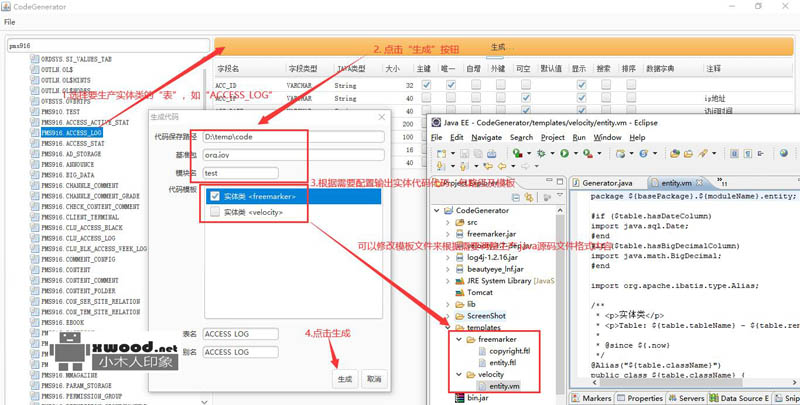
Task: Click the 代码保存路径 field with D:\temp\code
Action: (x=293, y=137)
